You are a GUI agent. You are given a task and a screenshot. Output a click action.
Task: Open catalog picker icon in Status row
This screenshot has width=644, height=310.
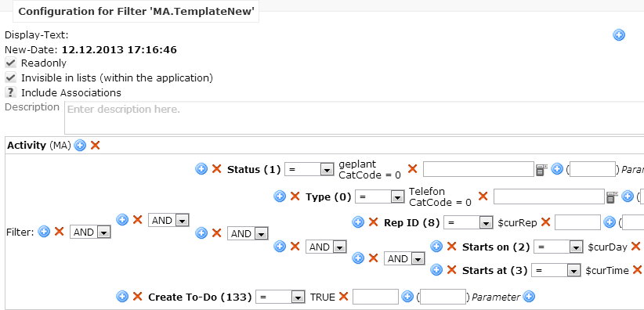point(541,170)
